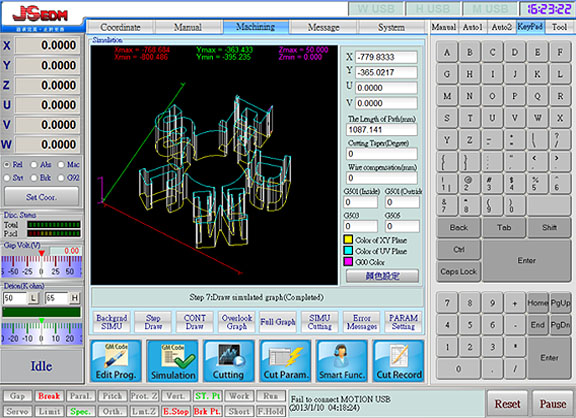Switch to the Coordinate tab
This screenshot has width=576, height=418.
point(120,27)
